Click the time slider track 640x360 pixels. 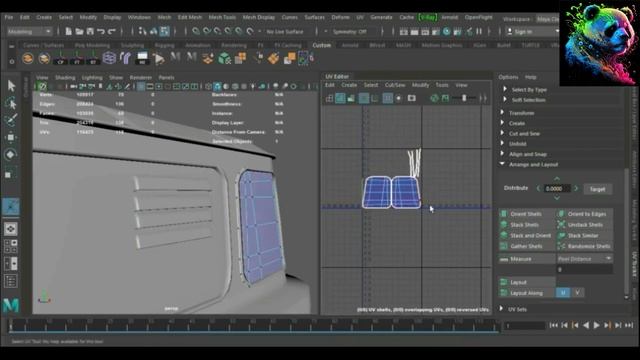coord(254,326)
